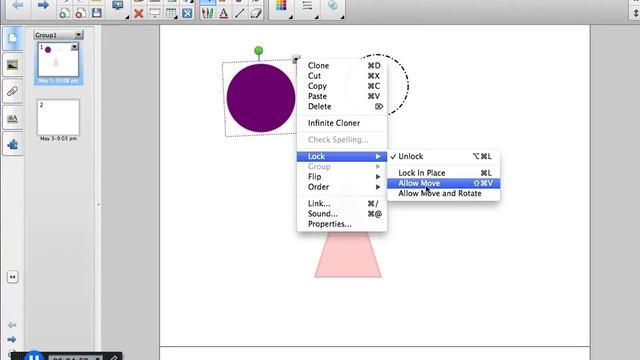Delete selection with the red X icon
Viewport: 640px width, 360px height.
139,13
